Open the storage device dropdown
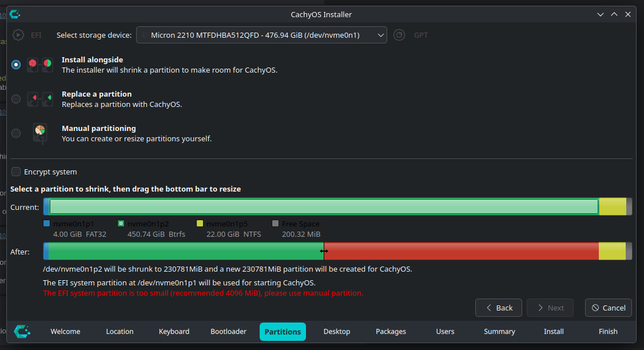 pyautogui.click(x=261, y=35)
